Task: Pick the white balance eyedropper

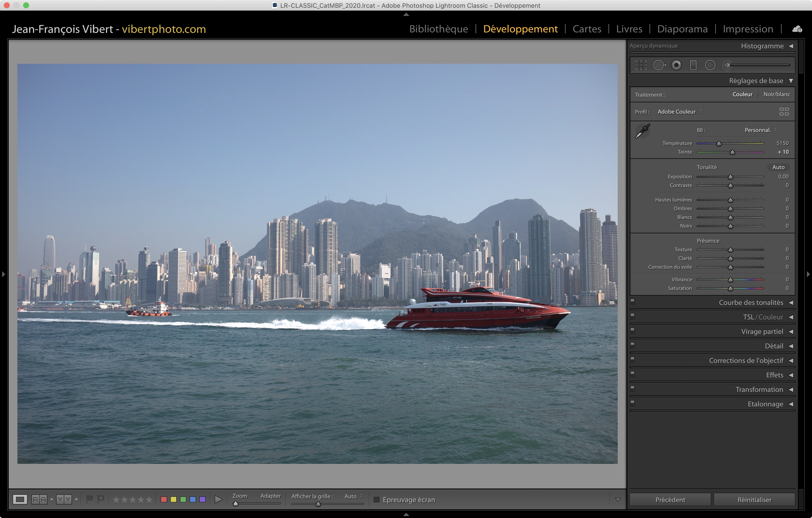Action: coord(642,131)
